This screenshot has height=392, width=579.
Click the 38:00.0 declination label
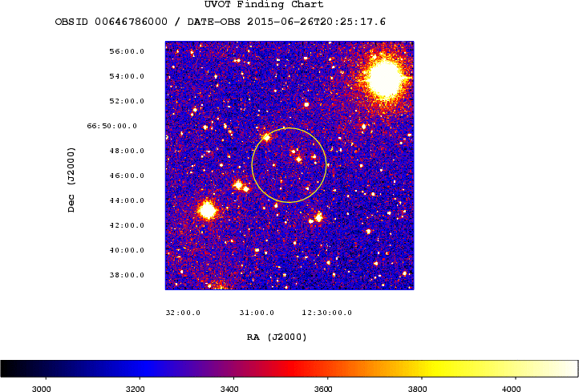pos(127,275)
